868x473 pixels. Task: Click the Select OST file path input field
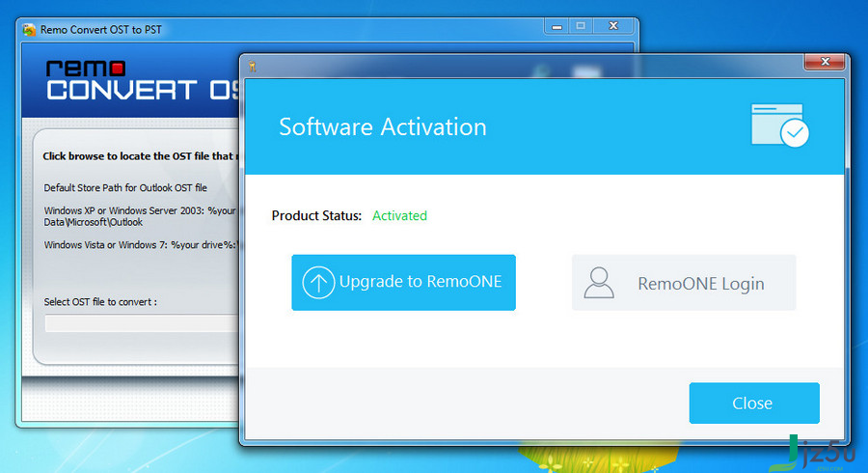tap(143, 323)
